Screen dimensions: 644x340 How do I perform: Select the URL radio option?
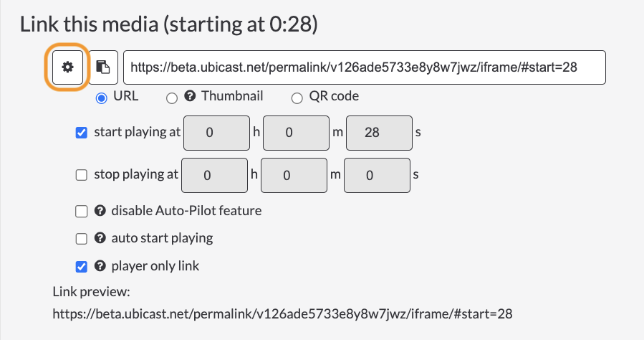tap(102, 98)
